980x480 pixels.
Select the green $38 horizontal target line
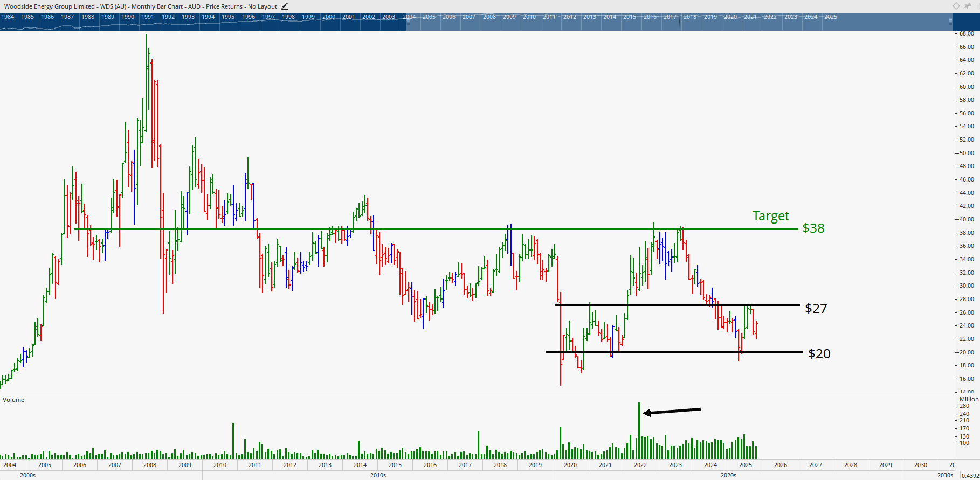click(436, 229)
